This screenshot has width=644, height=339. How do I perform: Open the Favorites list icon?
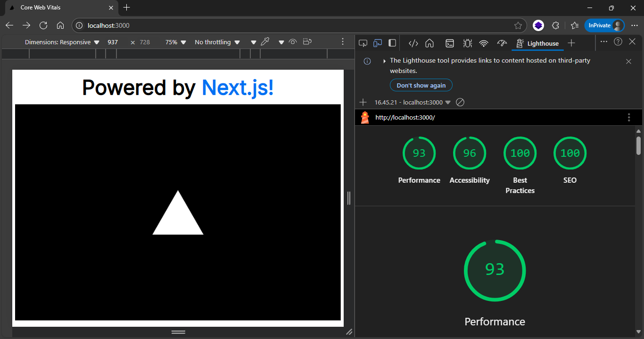click(574, 25)
